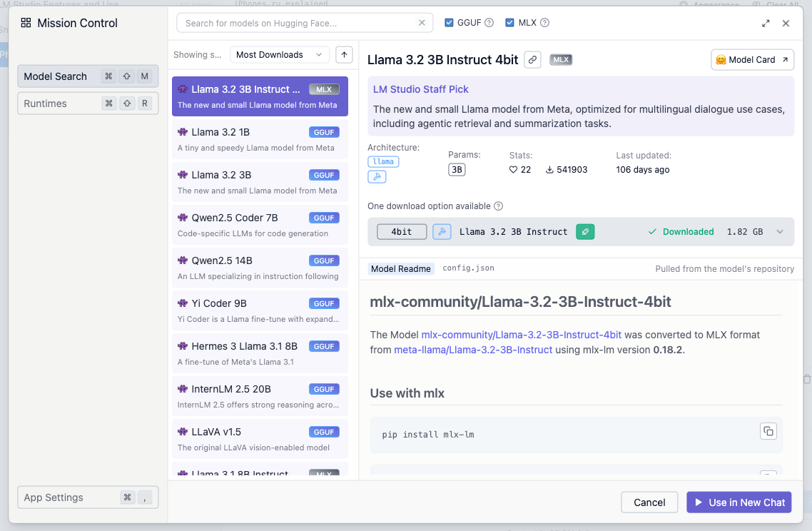Open the Runtimes section
Viewport: 812px width, 531px height.
pos(88,103)
